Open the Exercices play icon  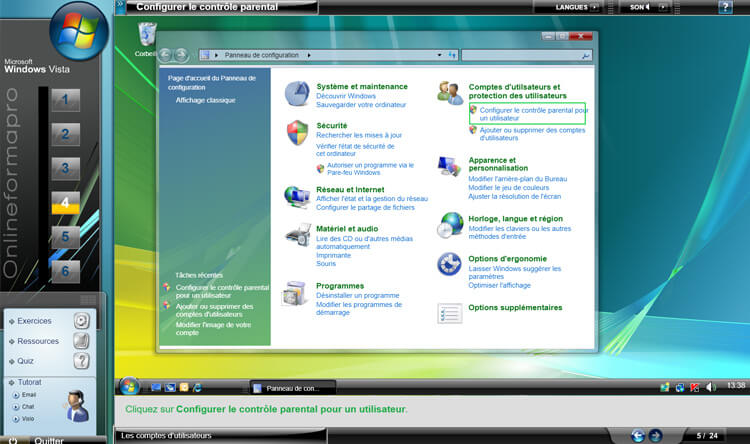pos(82,321)
